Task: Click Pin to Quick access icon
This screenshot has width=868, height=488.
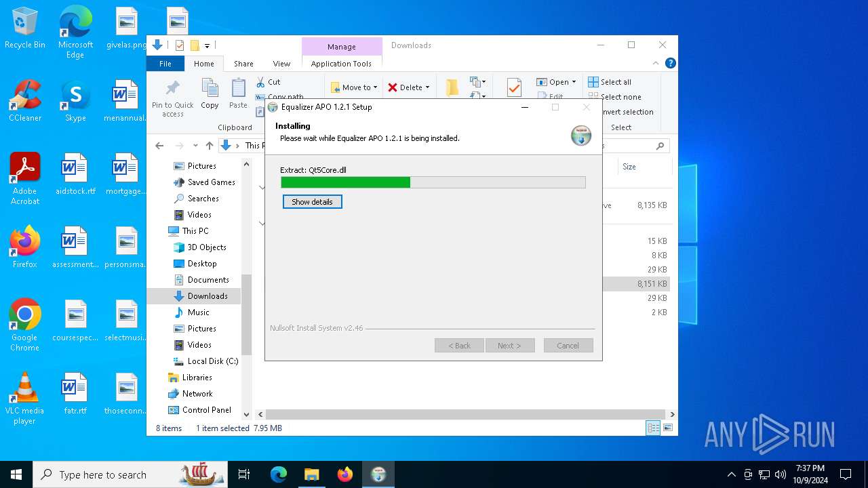Action: click(173, 98)
